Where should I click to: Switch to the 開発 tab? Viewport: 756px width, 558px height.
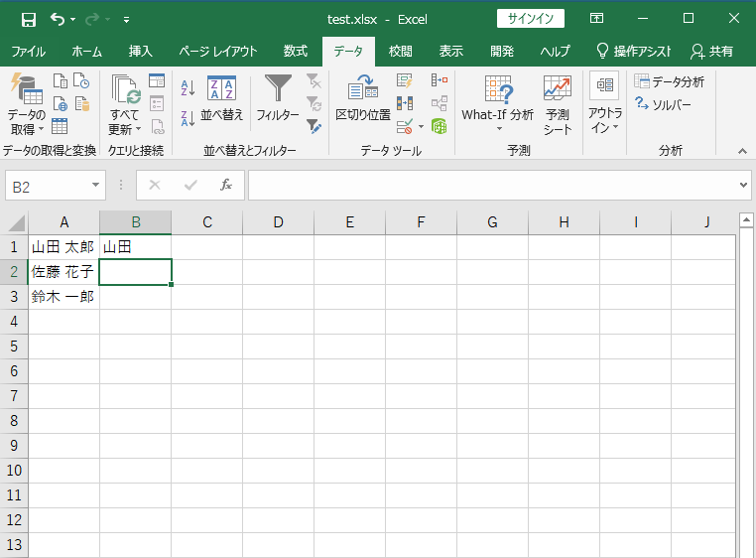501,52
